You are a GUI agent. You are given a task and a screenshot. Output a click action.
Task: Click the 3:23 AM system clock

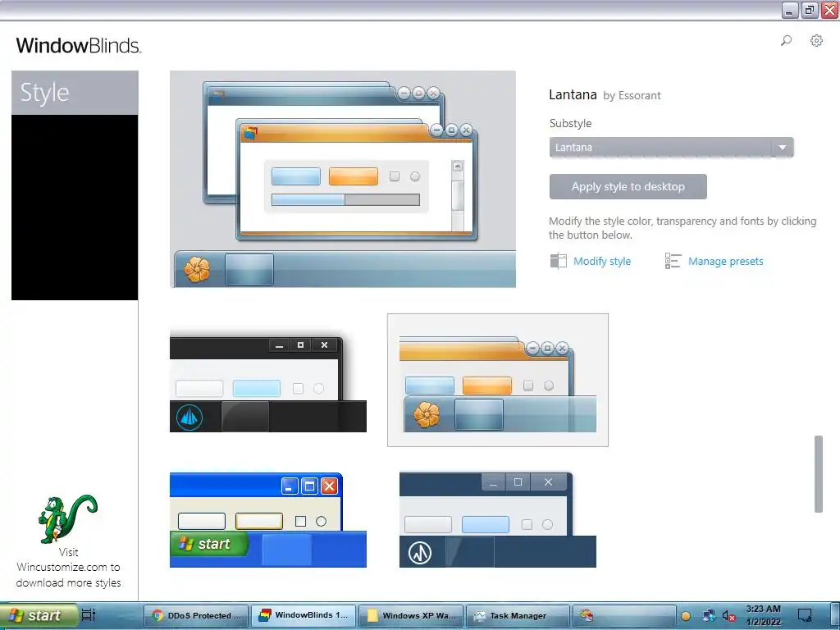click(x=764, y=615)
